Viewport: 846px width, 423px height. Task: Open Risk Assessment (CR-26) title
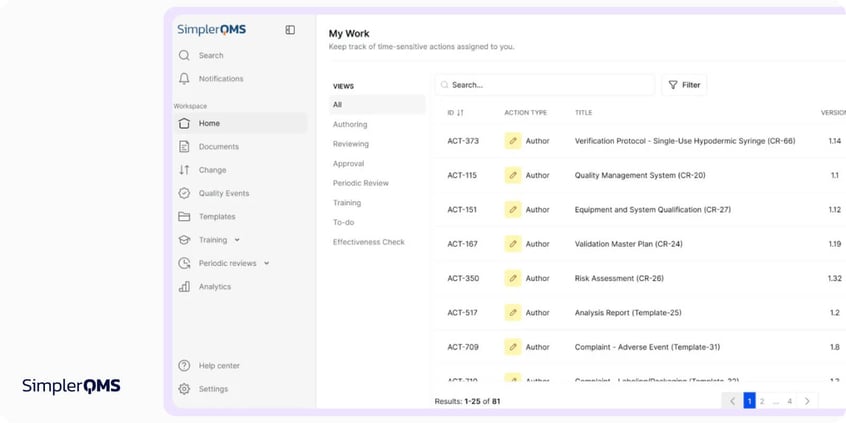click(x=619, y=278)
